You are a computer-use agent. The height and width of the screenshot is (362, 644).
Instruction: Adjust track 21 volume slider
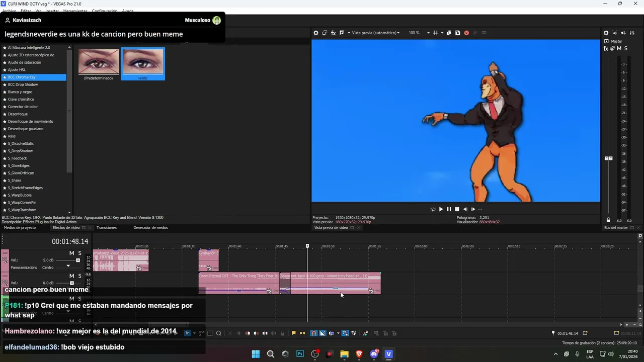[78, 260]
